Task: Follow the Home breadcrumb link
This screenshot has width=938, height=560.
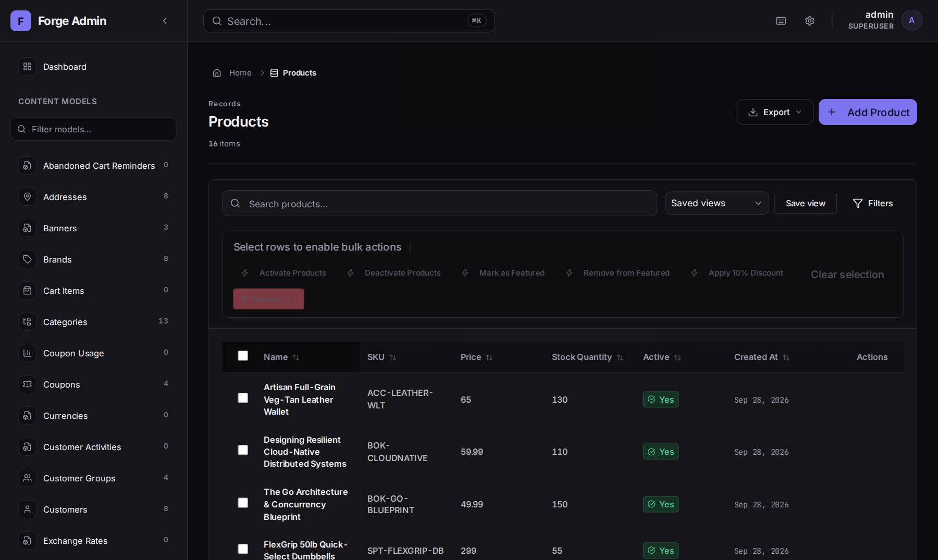Action: [x=240, y=73]
